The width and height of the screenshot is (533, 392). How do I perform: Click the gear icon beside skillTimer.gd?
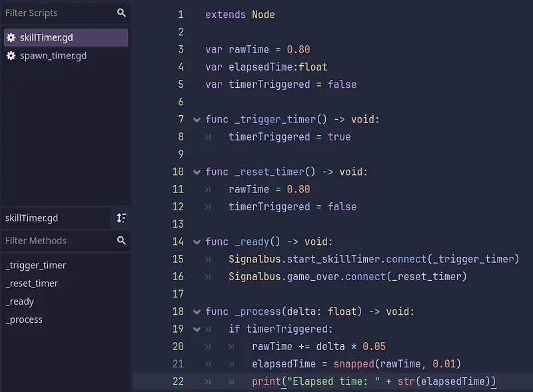coord(11,38)
